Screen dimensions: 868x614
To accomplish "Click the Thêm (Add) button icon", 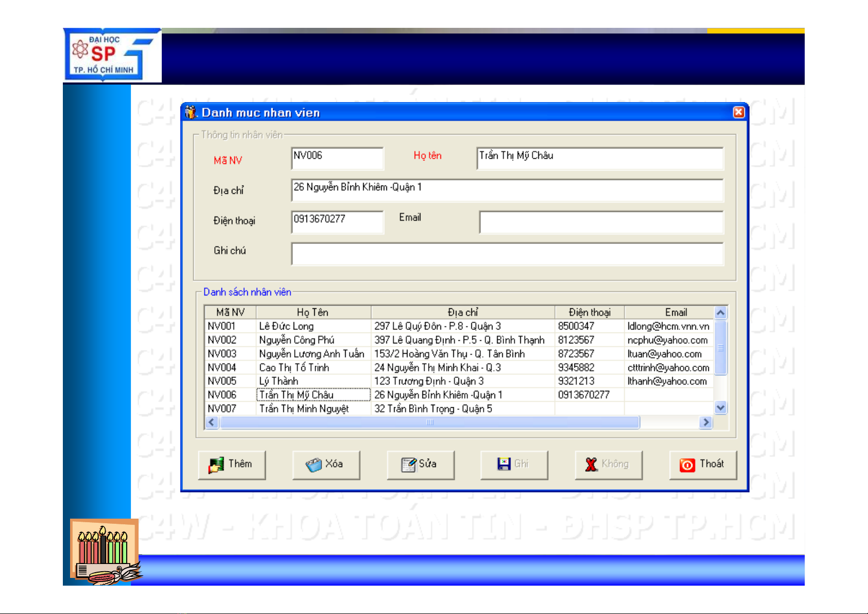I will (216, 465).
